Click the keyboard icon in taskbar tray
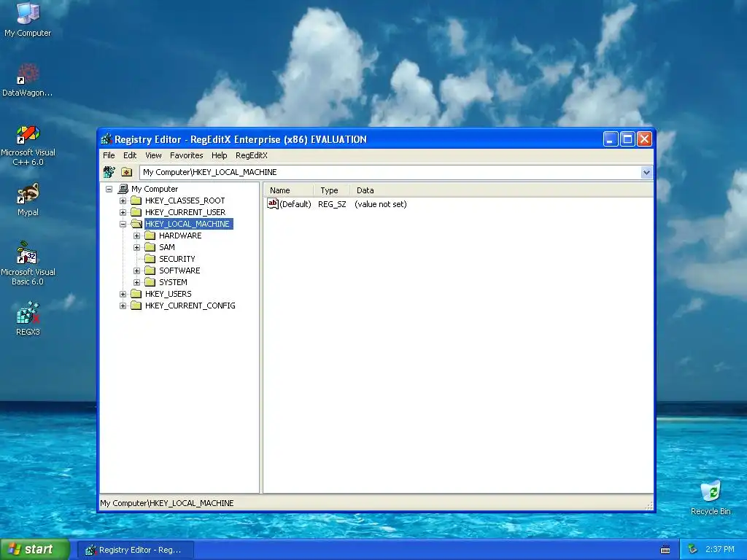Screen dimensions: 747x560 tap(665, 550)
